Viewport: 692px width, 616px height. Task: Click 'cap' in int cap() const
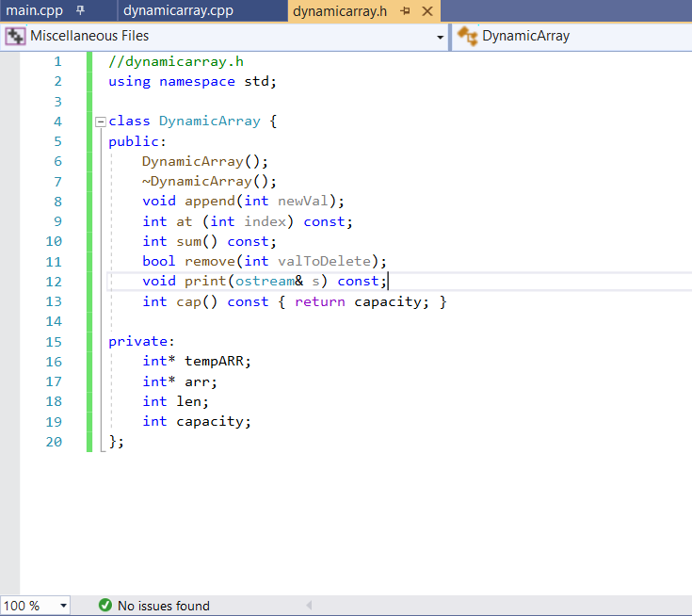click(188, 301)
